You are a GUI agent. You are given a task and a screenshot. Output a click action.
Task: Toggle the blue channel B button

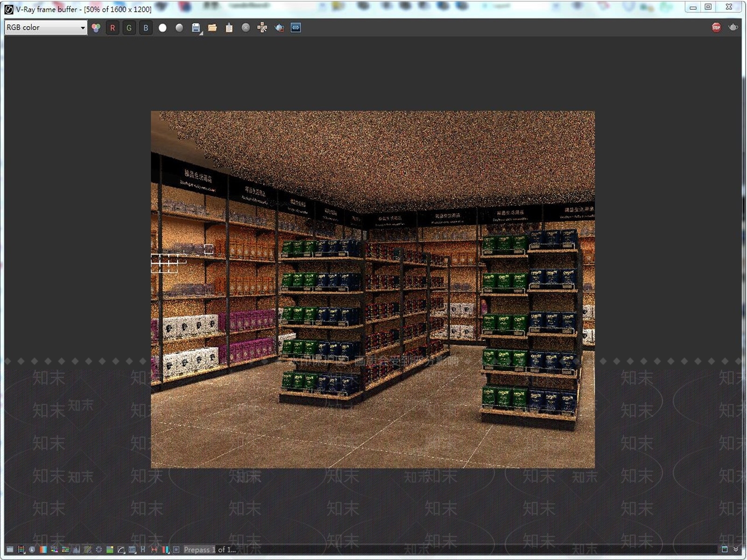pos(146,28)
